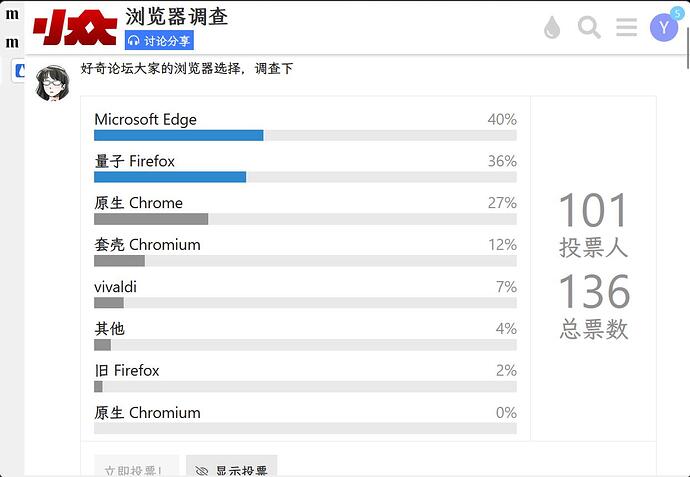Viewport: 690px width, 477px height.
Task: Open the user avatar Y menu
Action: point(663,28)
